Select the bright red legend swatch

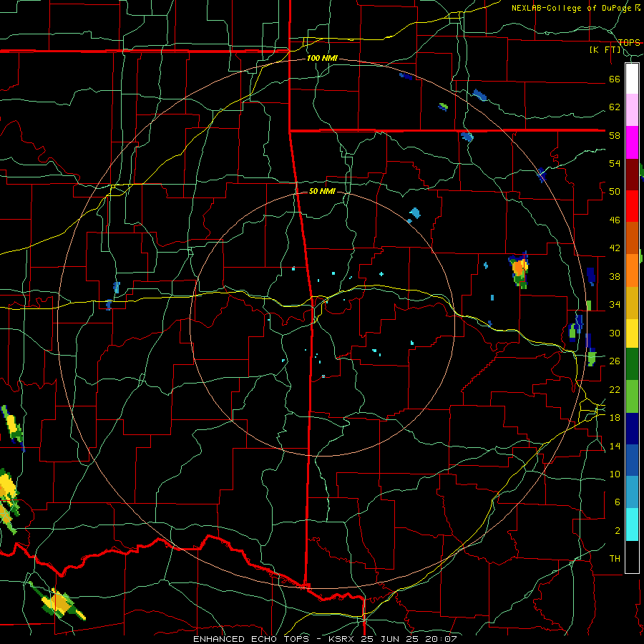coord(632,206)
